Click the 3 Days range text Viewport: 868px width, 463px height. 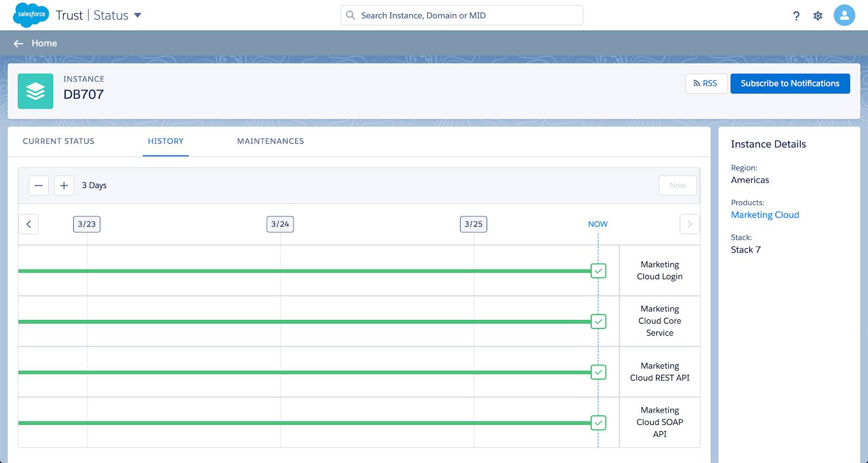pos(94,185)
